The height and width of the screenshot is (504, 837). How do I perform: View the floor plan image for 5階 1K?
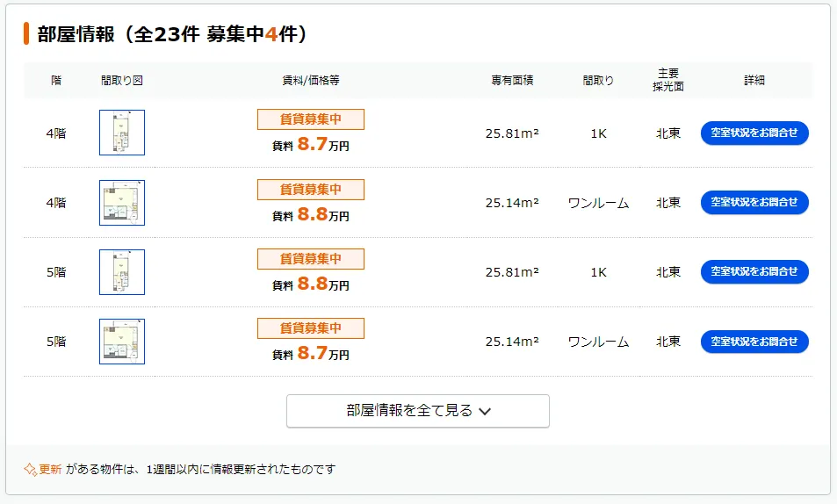coord(122,272)
